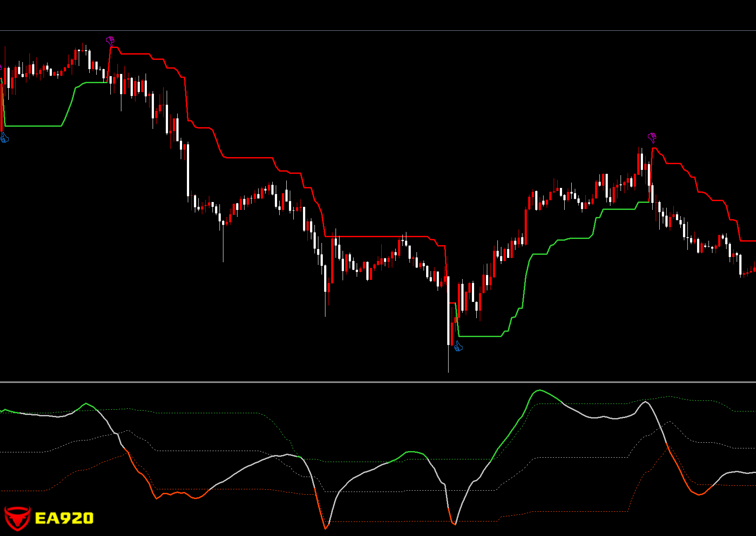The image size is (756, 536).
Task: Click the first deep orange oscillator trough
Action: (326, 528)
